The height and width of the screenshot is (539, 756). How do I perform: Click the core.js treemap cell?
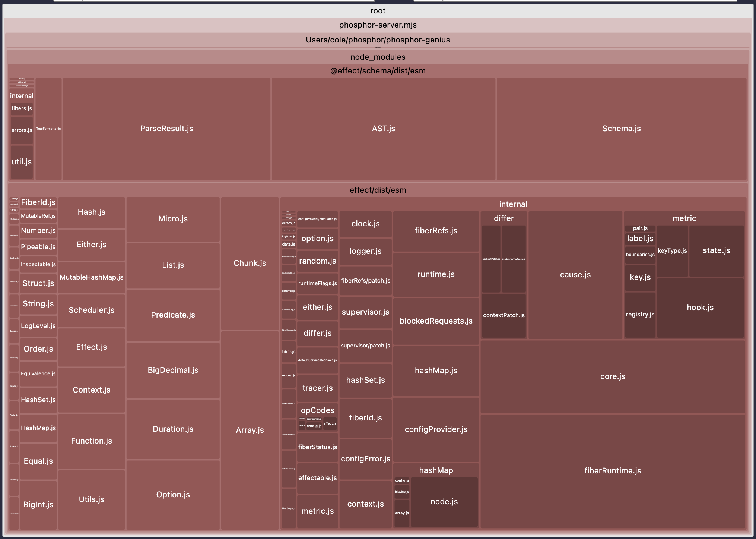(612, 376)
